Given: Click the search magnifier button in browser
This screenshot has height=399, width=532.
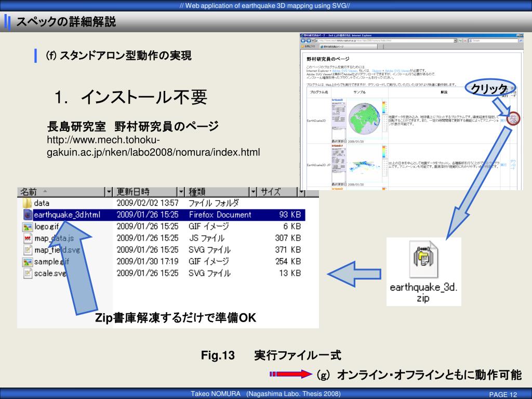Looking at the screenshot, I should click(x=521, y=41).
